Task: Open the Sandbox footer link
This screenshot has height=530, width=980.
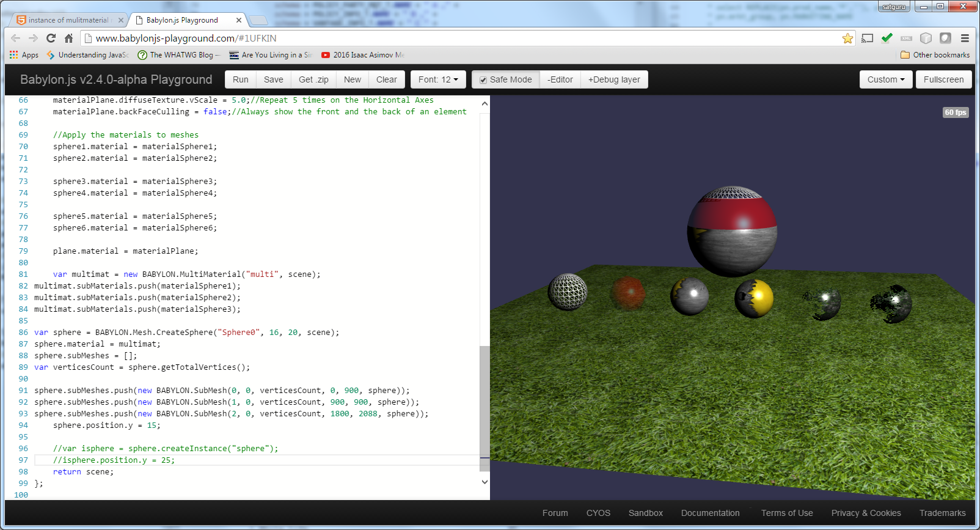Action: (646, 513)
